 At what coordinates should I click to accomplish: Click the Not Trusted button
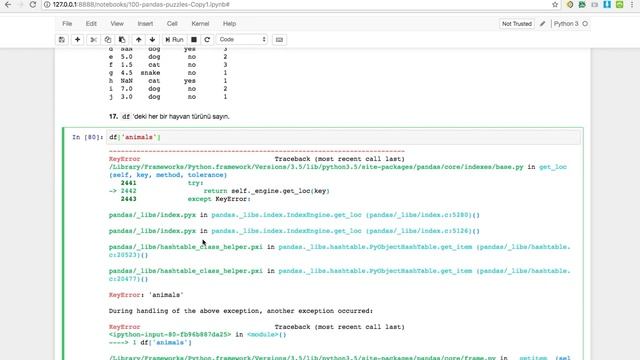[517, 24]
